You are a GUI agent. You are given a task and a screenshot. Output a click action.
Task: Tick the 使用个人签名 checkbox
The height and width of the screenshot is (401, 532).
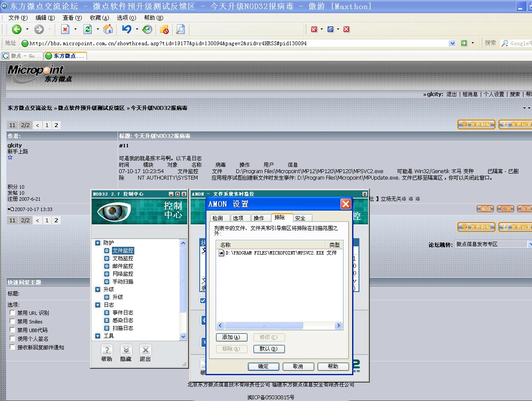pyautogui.click(x=12, y=339)
